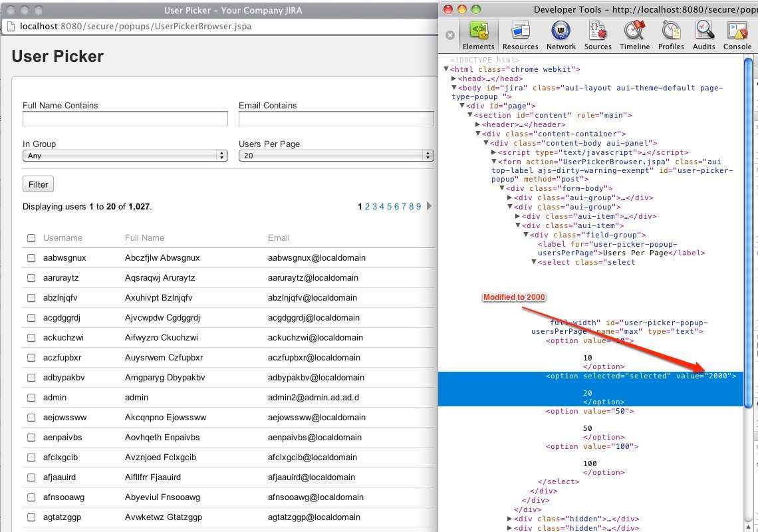Click the Developer Tools vertical scrollbar thumb
Screen dimensions: 758x532
[x=748, y=232]
